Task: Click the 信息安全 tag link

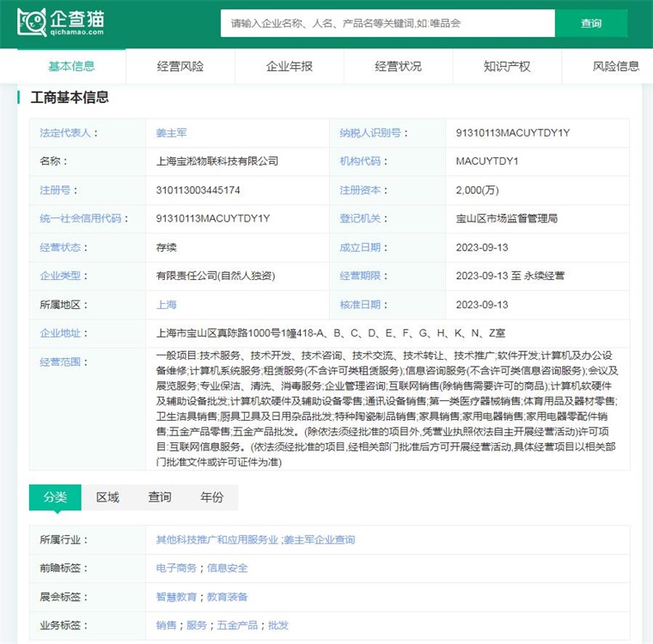Action: 228,568
